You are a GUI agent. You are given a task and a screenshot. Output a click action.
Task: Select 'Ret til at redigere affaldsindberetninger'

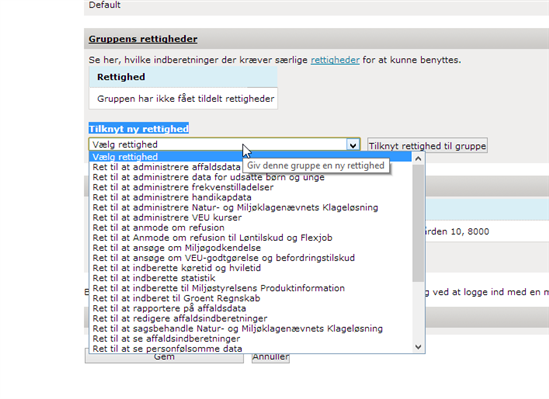pyautogui.click(x=251, y=319)
